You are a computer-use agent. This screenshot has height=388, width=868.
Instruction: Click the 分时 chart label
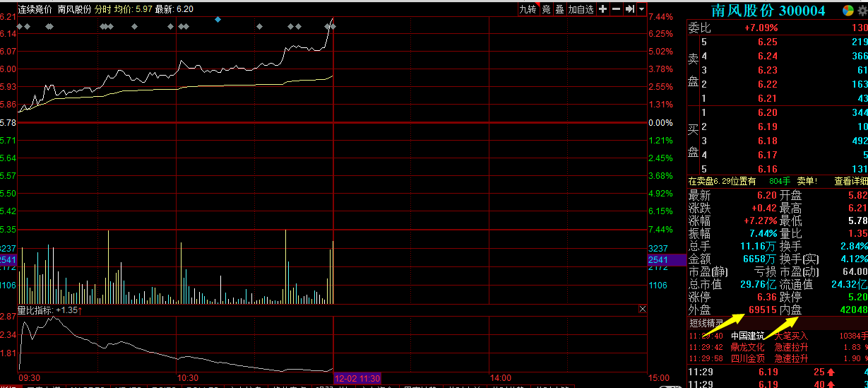tap(102, 9)
